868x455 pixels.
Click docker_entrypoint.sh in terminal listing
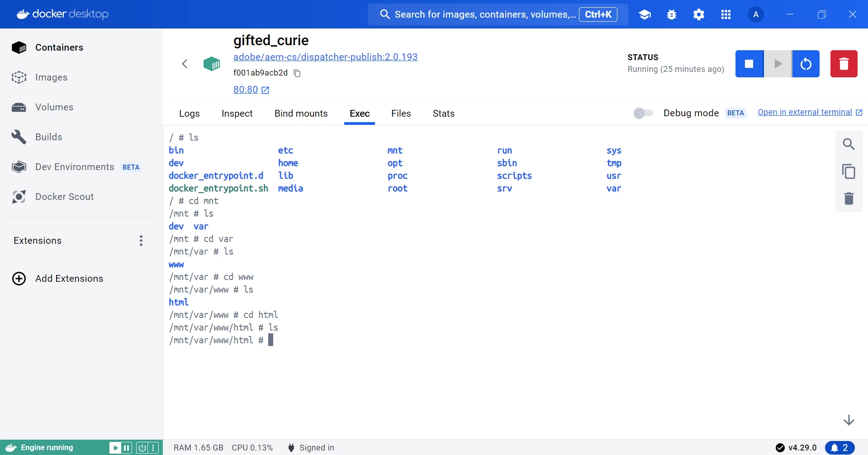coord(218,188)
